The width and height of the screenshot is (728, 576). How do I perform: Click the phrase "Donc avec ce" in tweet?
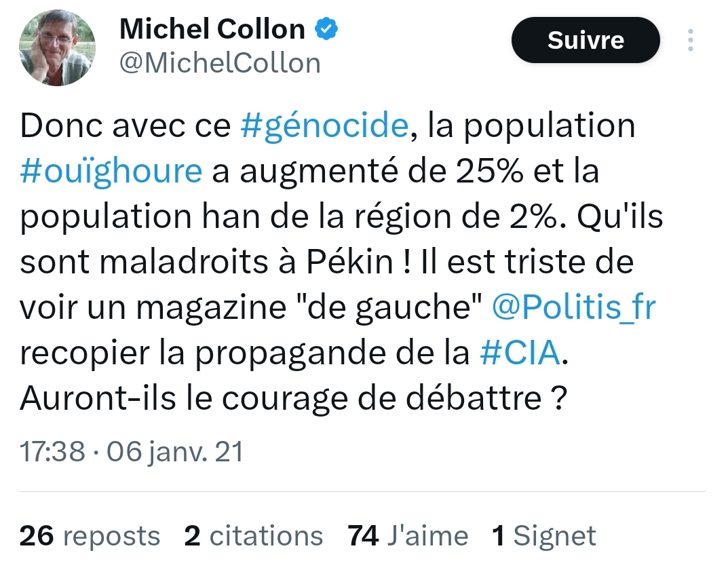point(126,126)
